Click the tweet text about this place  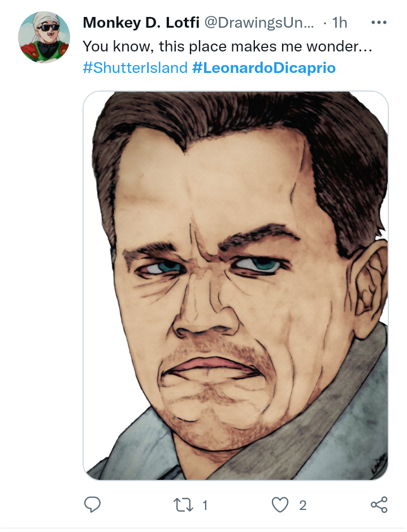point(228,46)
